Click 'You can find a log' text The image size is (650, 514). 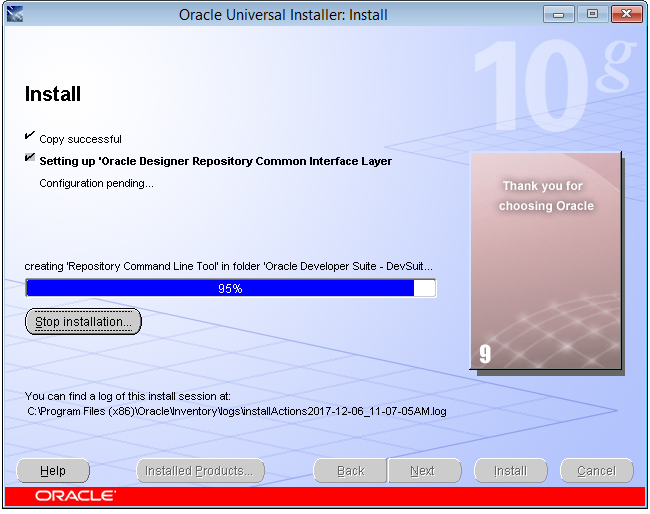[128, 396]
